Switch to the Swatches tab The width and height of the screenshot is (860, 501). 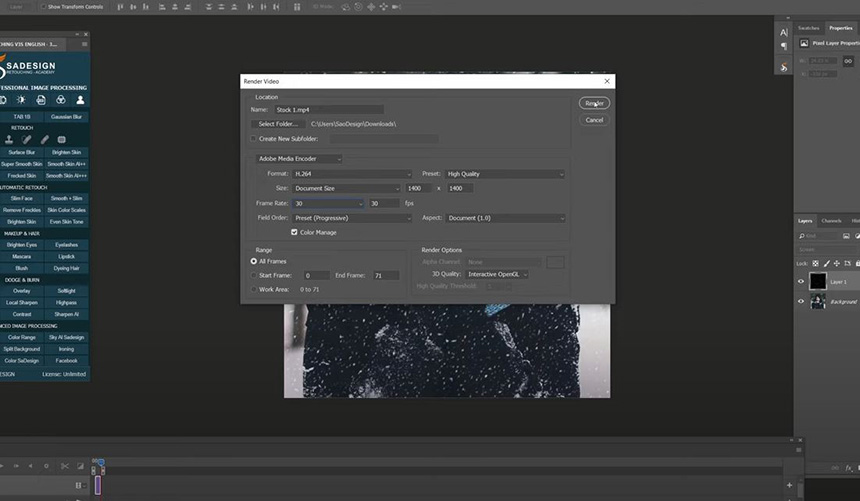[x=808, y=28]
